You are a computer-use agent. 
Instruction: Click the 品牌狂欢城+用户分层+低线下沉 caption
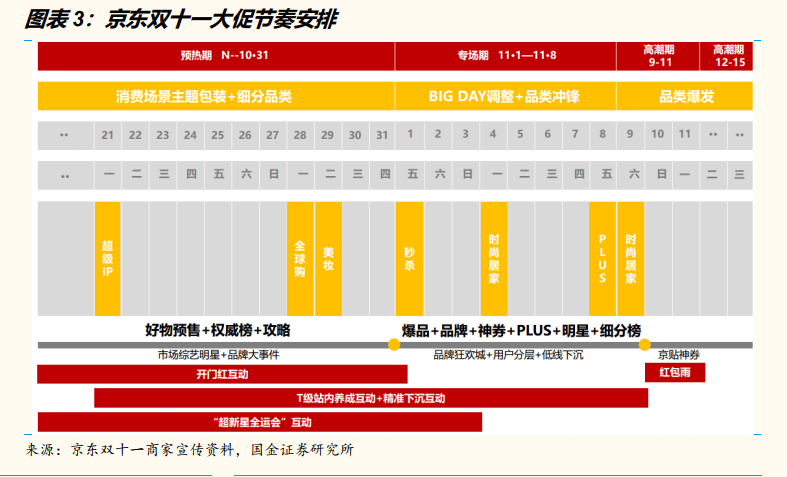point(508,355)
